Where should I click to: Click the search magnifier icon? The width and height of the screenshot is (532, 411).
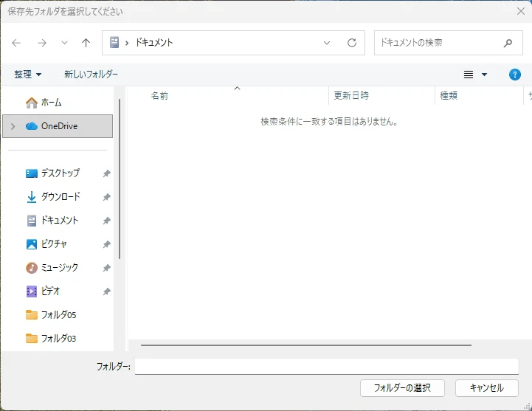pyautogui.click(x=508, y=43)
